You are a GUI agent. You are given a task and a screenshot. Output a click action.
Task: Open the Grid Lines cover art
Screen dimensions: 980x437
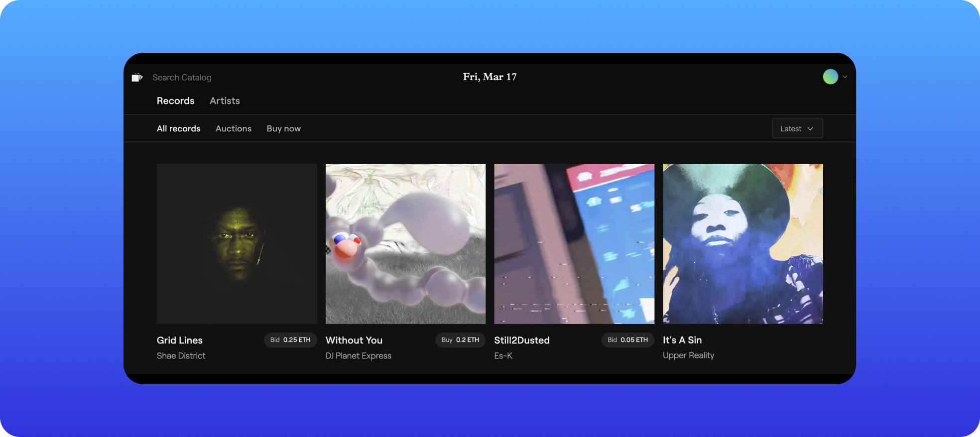point(237,244)
